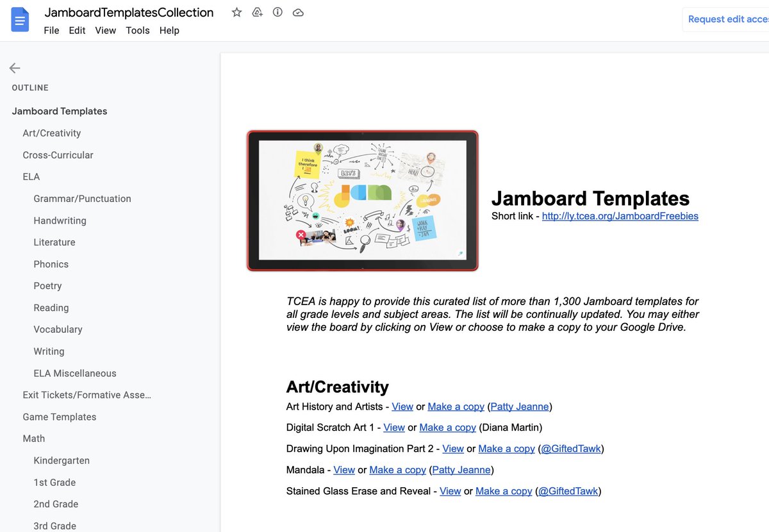769x532 pixels.
Task: Go to 3rd Grade outline entry
Action: coord(54,525)
